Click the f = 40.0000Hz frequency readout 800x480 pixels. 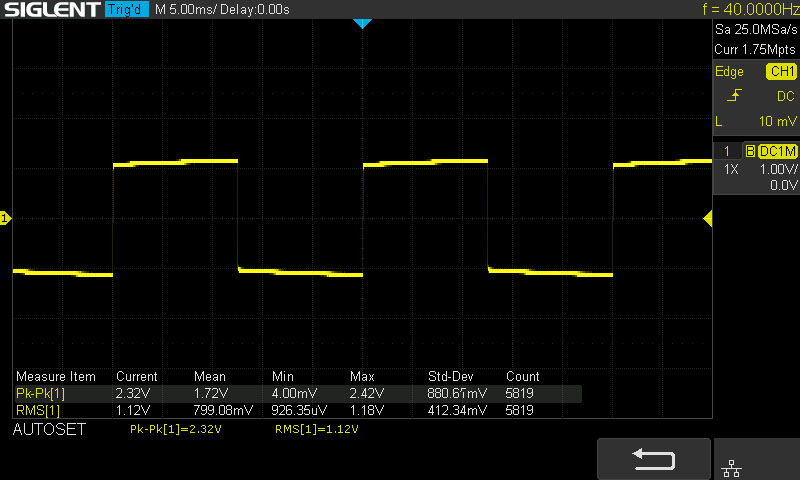coord(751,9)
